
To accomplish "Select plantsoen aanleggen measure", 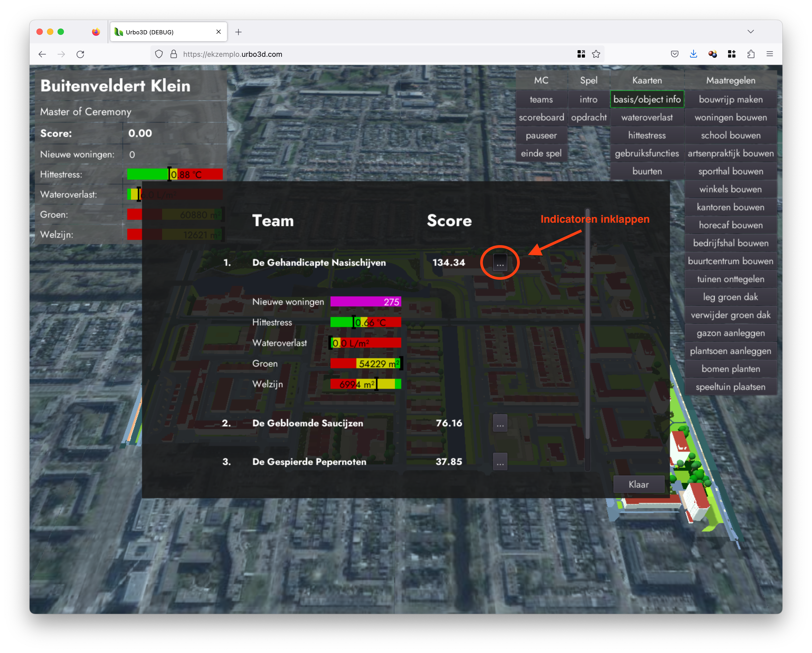I will [x=731, y=351].
